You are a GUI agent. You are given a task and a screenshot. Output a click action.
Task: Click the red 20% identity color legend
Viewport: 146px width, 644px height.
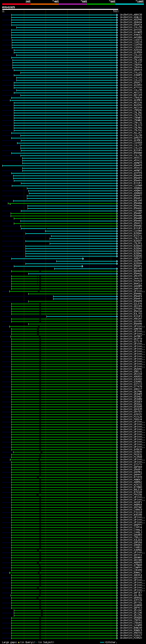[x=16, y=4]
